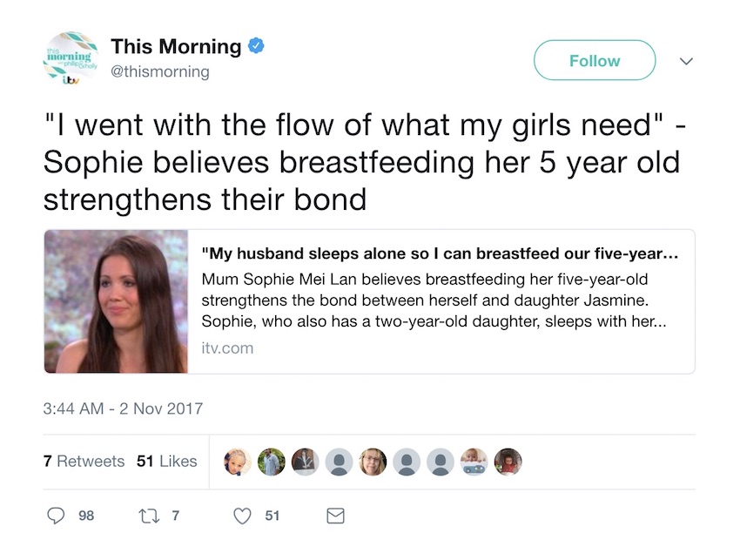Follow the This Morning account
Image resolution: width=740 pixels, height=560 pixels.
(595, 60)
